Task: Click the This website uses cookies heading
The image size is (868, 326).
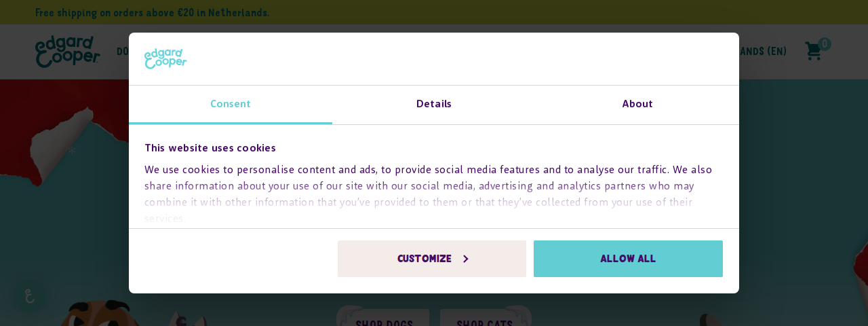Action: [x=210, y=148]
